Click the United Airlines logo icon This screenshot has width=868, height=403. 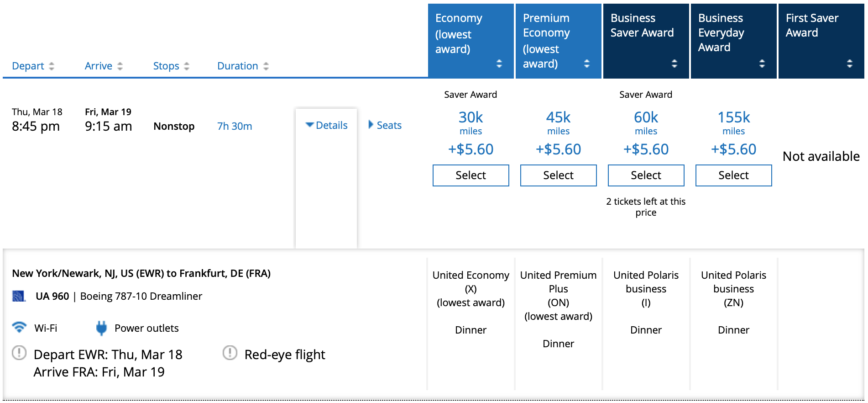(17, 296)
